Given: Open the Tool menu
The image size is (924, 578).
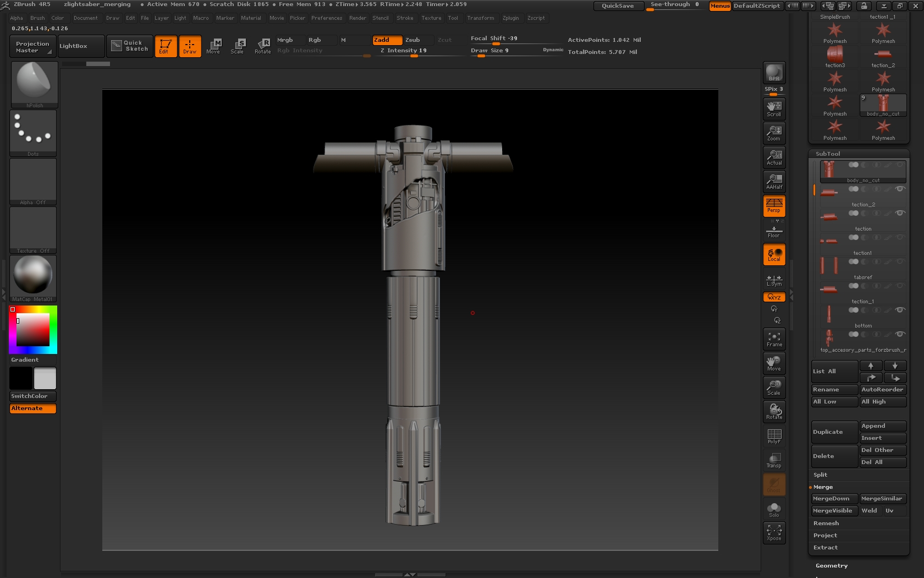Looking at the screenshot, I should coord(453,18).
